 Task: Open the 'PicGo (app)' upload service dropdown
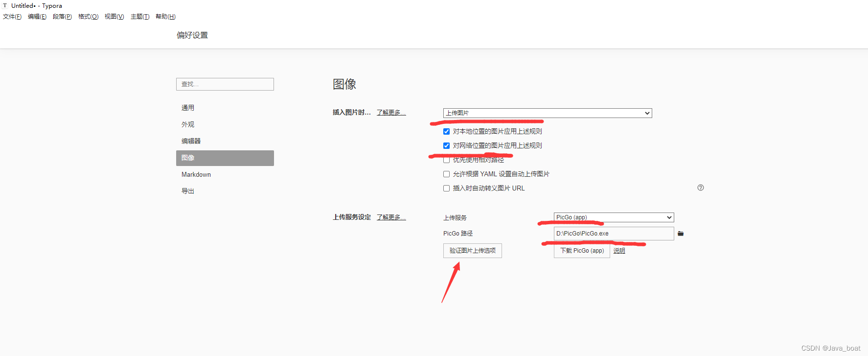[614, 217]
